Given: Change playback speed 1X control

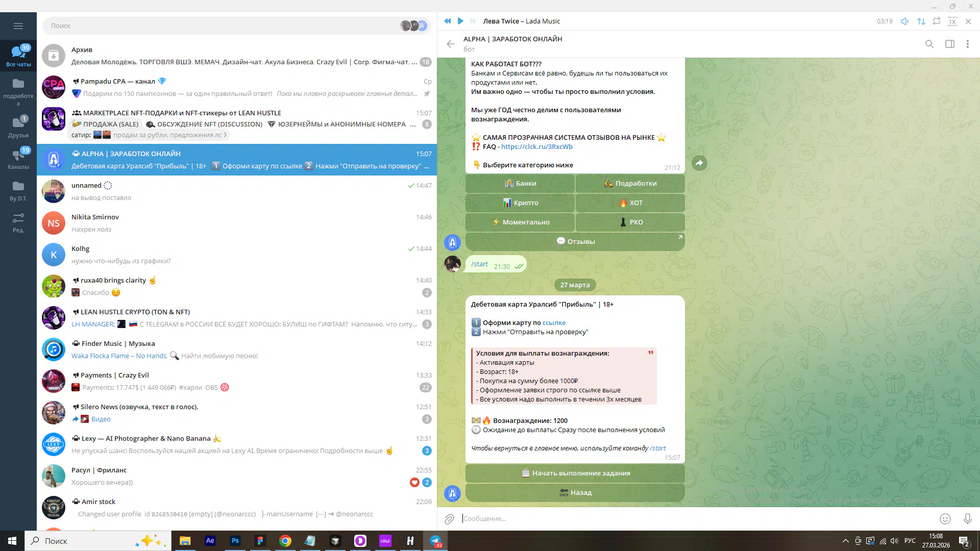Looking at the screenshot, I should (x=952, y=21).
